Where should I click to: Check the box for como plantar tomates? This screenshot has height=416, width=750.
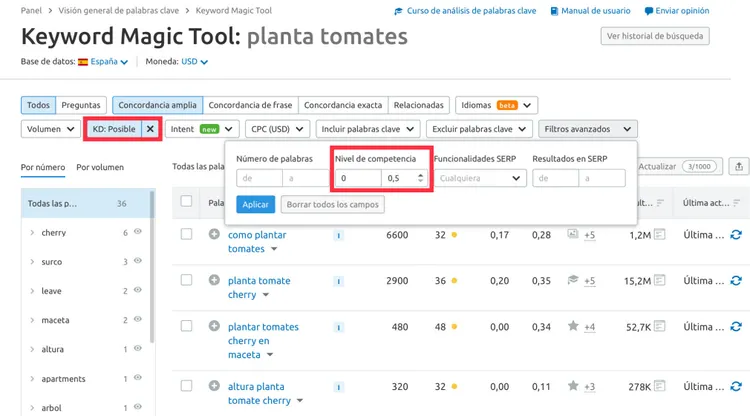point(187,234)
